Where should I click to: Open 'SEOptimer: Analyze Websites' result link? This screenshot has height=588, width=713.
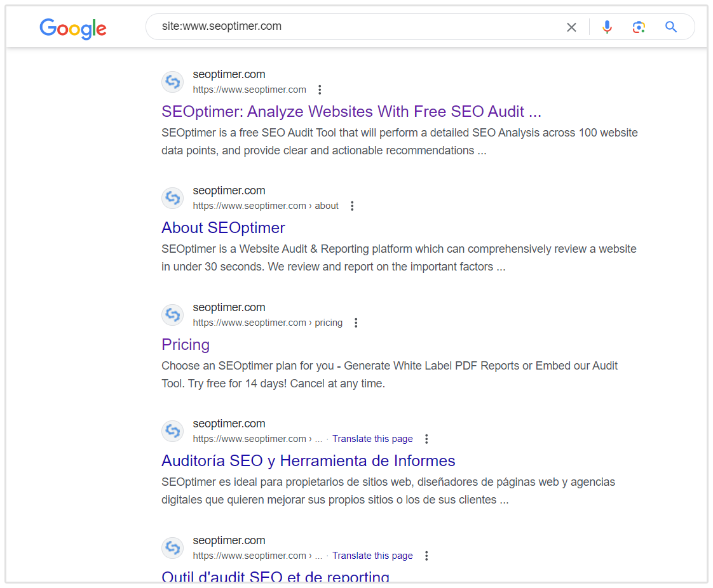point(351,112)
